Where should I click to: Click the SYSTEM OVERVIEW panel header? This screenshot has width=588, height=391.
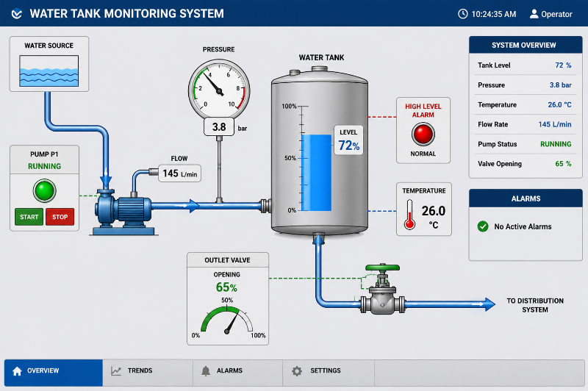(x=526, y=45)
